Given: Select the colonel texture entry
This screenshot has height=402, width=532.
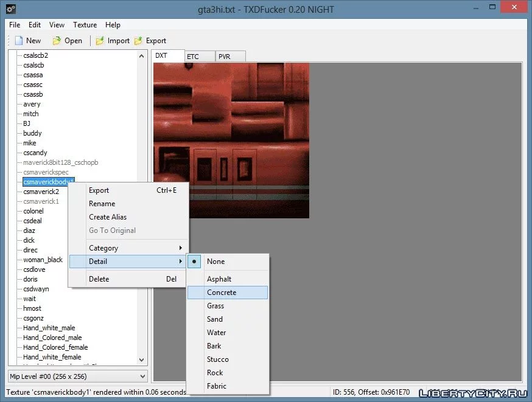Looking at the screenshot, I should point(33,211).
